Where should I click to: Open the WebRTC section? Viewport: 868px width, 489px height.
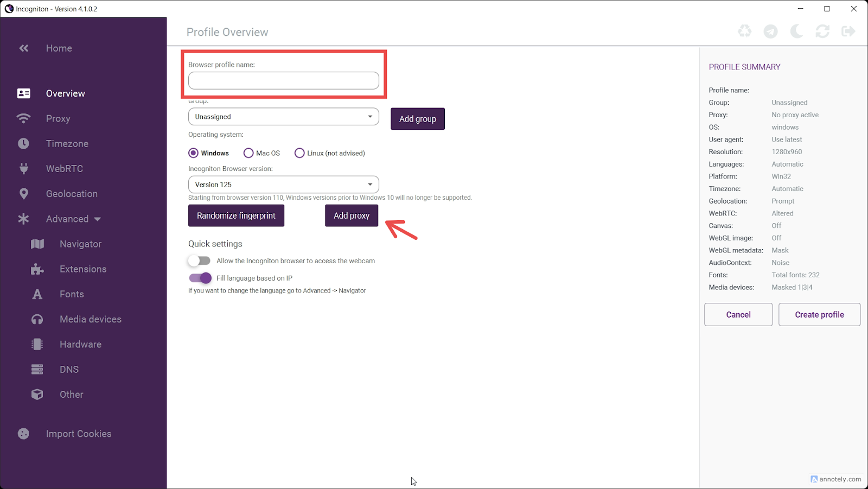(x=65, y=168)
